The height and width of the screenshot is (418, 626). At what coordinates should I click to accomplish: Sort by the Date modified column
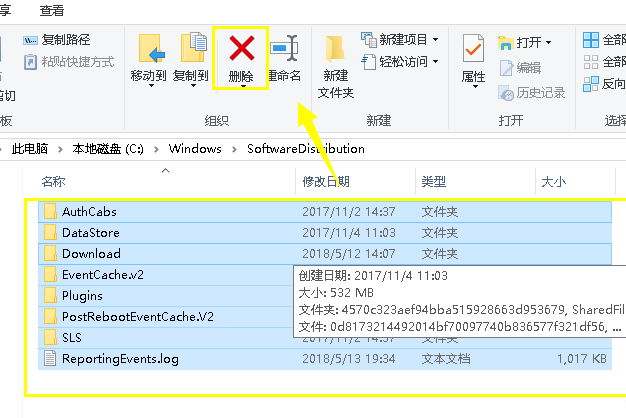point(326,182)
